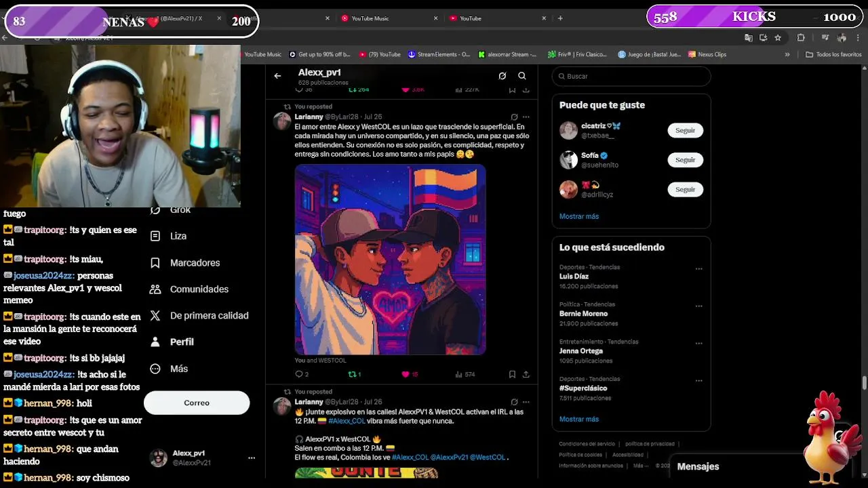Click the Liza list icon
Viewport: 868px width, 488px height.
(155, 236)
